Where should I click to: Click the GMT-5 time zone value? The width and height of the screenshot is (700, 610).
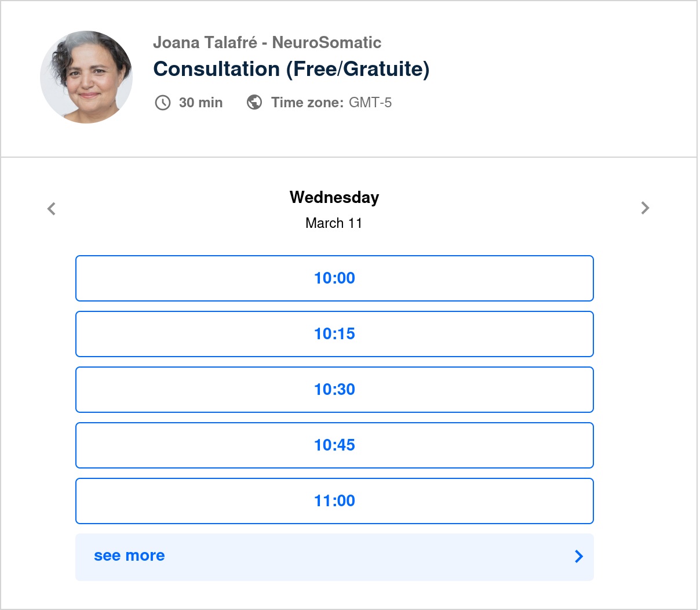click(x=370, y=103)
